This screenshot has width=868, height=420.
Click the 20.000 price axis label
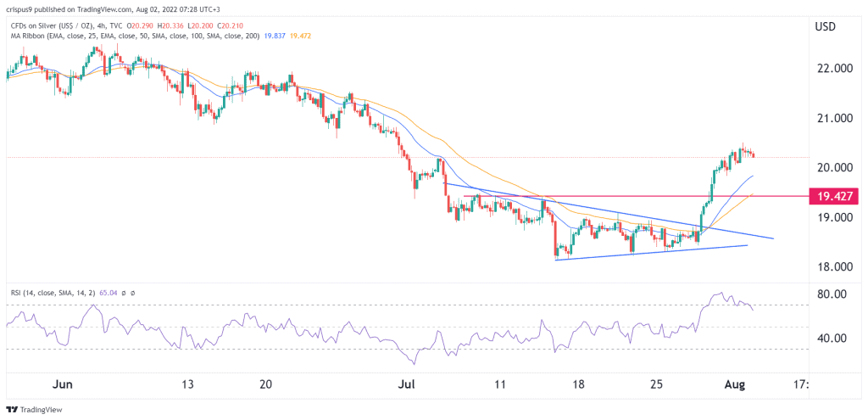(836, 168)
